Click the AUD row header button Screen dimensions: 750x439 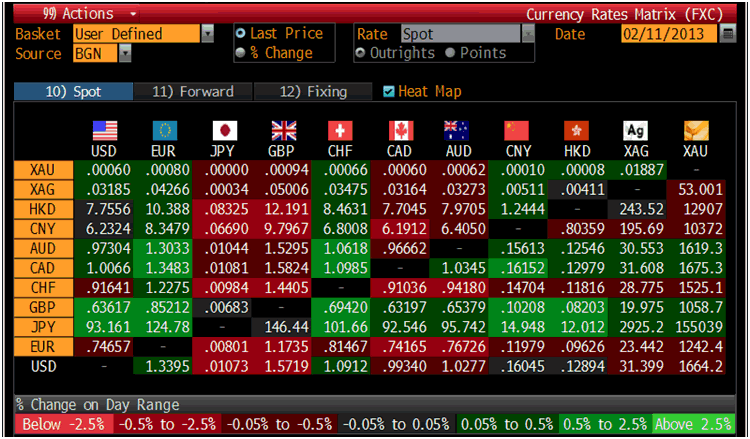(x=43, y=248)
